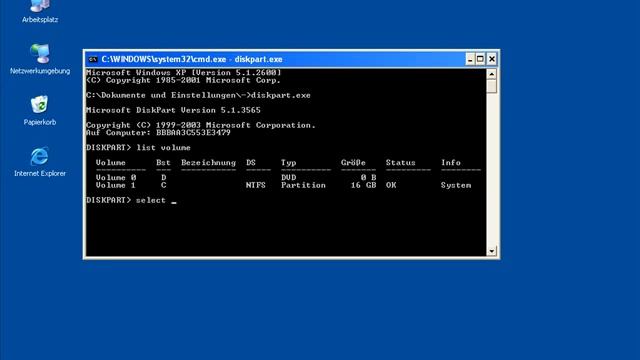Viewport: 640px width, 360px height.
Task: Click the 'diskpart.exe' command path line
Action: pos(198,95)
